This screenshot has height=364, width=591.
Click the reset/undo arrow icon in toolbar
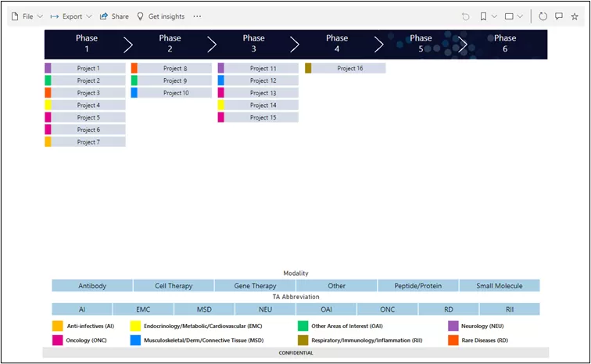click(466, 16)
